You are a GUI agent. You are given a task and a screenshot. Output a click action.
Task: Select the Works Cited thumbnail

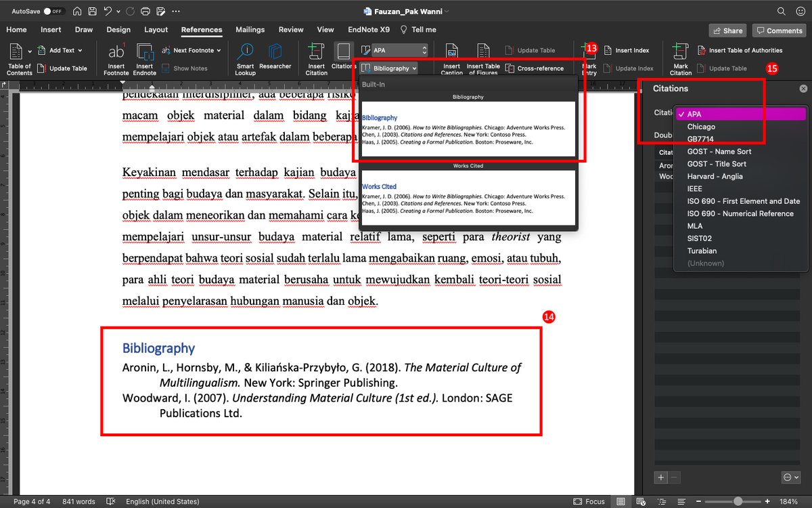click(x=468, y=198)
